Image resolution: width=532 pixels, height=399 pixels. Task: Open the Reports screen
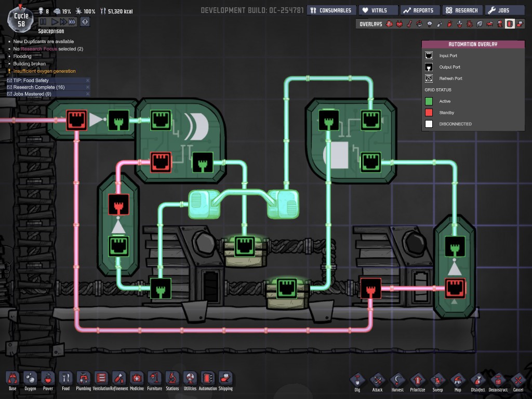419,10
